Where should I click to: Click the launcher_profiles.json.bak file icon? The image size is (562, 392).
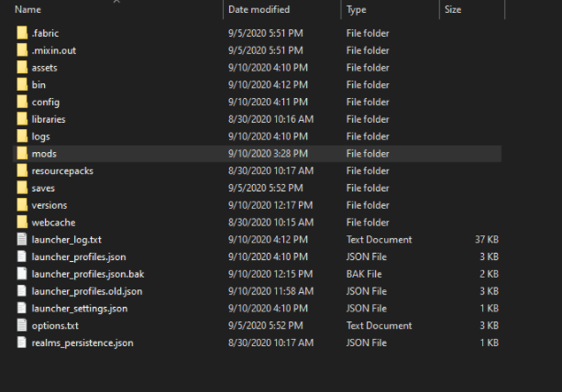coord(22,274)
